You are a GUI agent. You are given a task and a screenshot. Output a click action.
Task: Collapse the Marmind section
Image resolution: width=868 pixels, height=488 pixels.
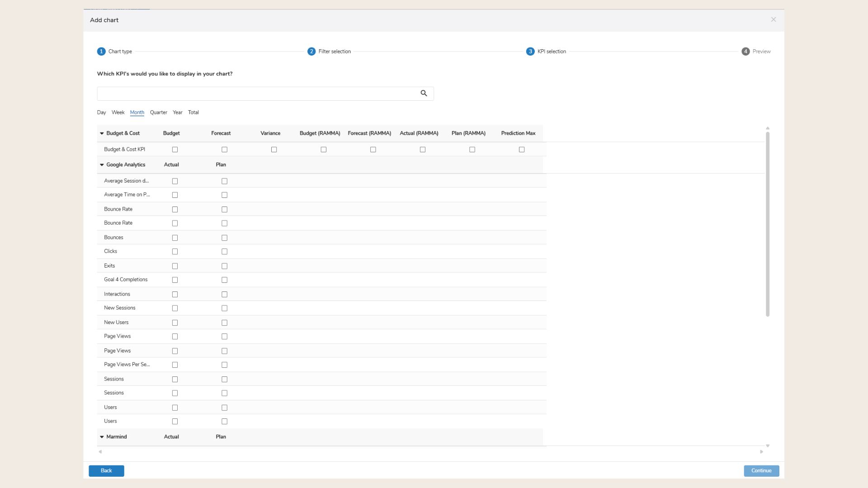tap(101, 436)
